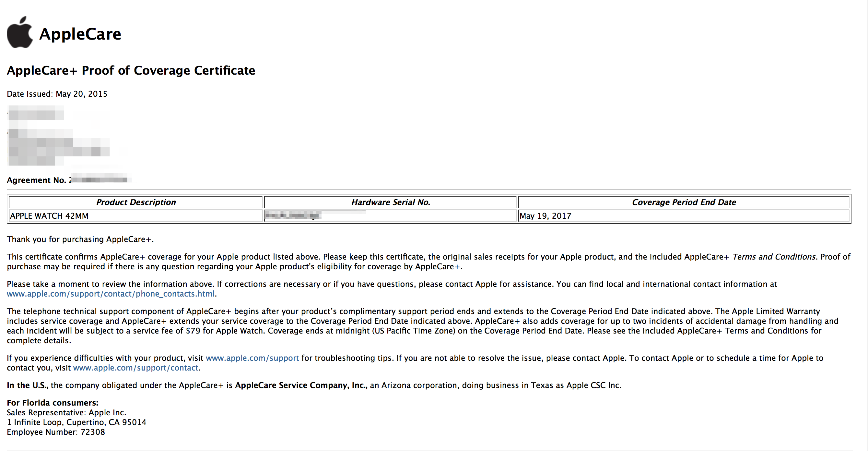Click the Apple logo icon
The width and height of the screenshot is (868, 451).
click(x=19, y=33)
